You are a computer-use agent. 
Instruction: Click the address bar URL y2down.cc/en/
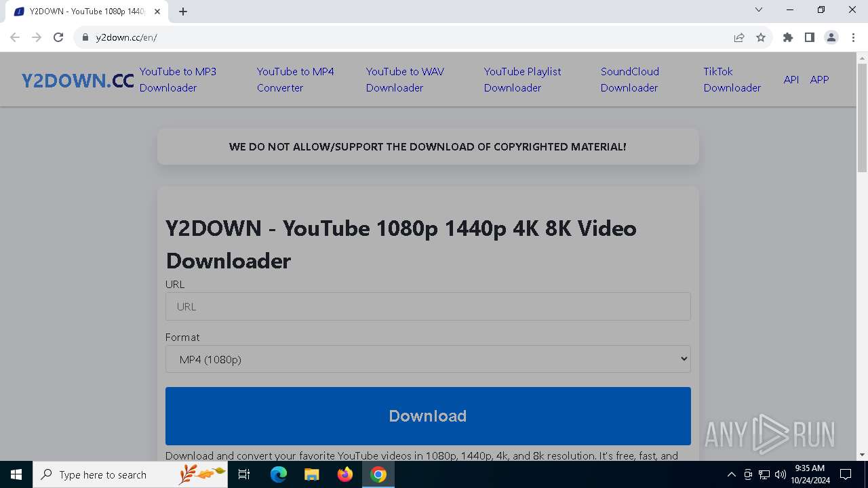tap(126, 37)
